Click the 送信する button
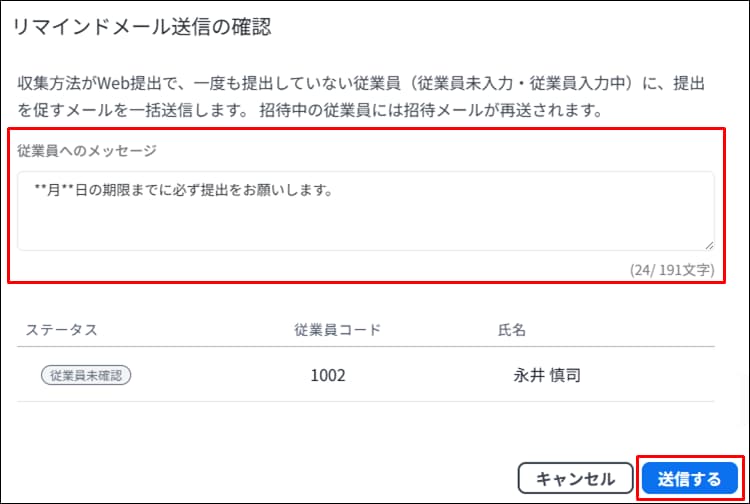750x504 pixels. (691, 478)
